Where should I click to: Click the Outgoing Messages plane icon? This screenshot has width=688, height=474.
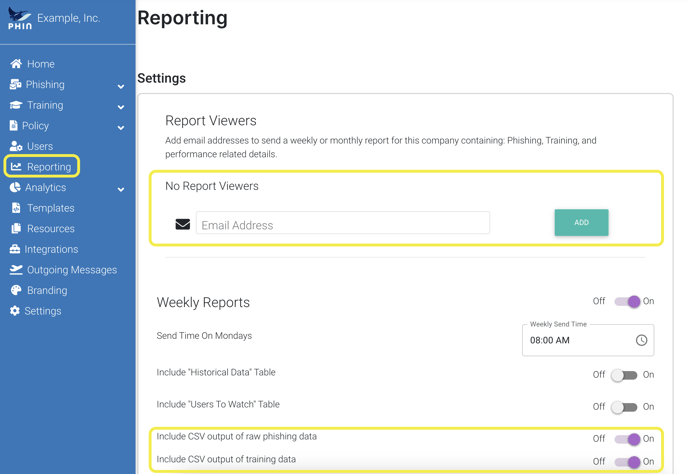tap(16, 270)
